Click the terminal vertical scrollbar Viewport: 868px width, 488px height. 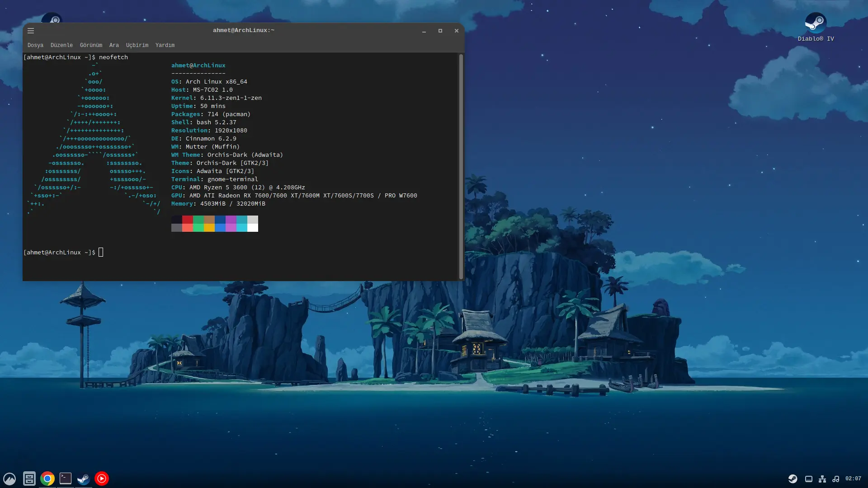(x=461, y=166)
